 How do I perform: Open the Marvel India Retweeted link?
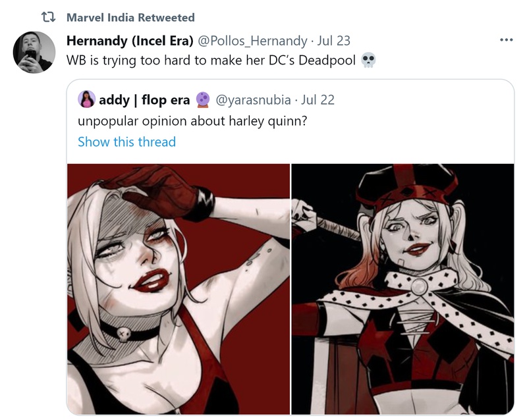click(x=130, y=17)
